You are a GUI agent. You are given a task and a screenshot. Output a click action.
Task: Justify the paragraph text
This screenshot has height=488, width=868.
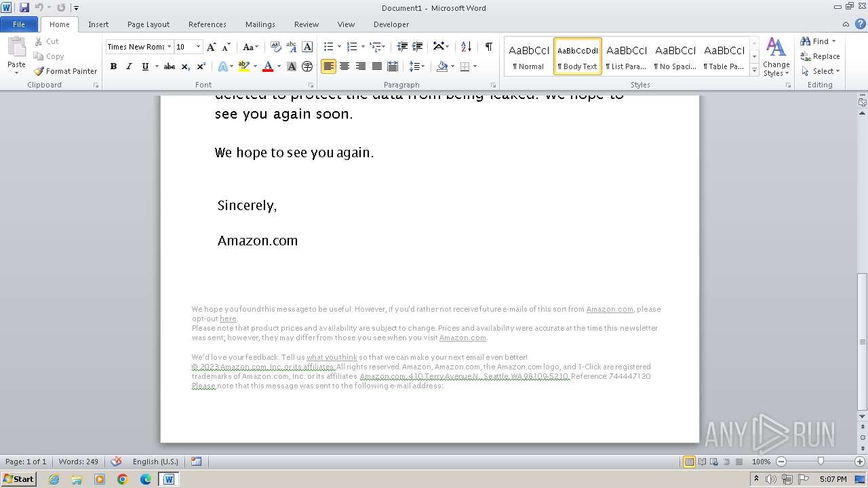(x=376, y=66)
